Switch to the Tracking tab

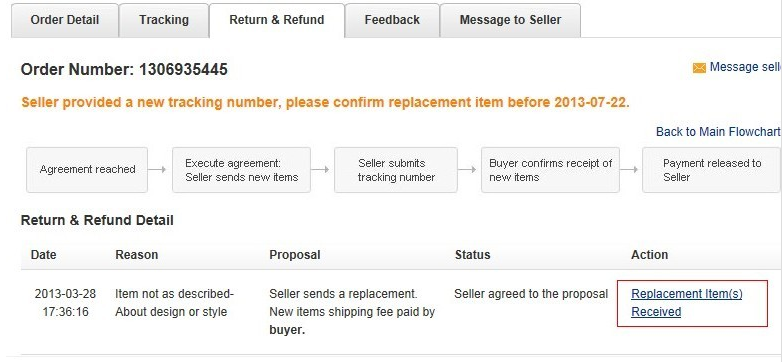[164, 20]
